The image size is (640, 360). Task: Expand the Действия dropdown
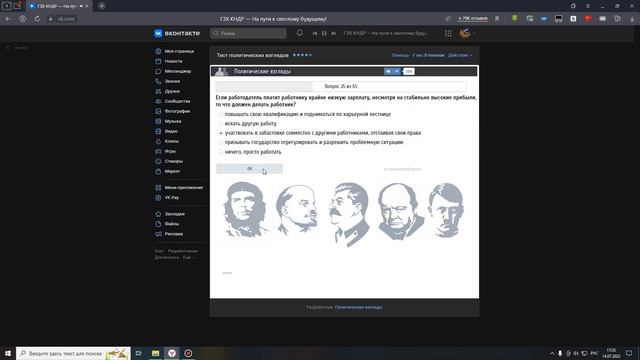[x=460, y=55]
